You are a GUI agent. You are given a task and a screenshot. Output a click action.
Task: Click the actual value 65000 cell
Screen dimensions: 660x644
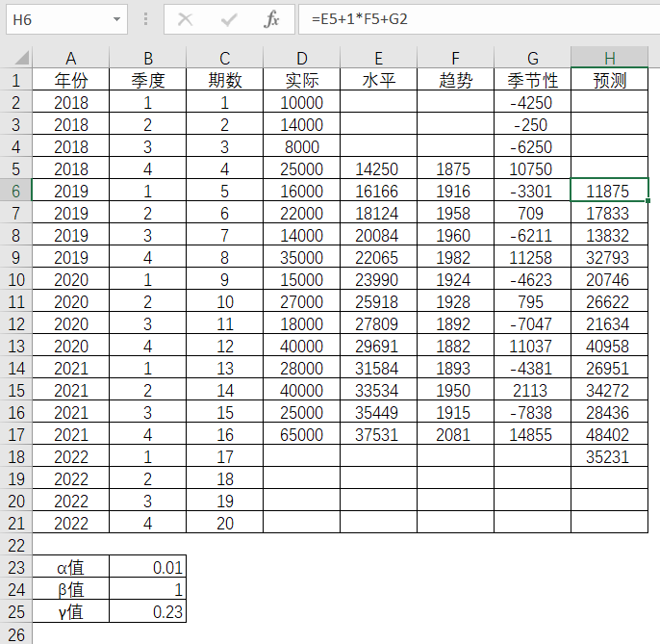click(301, 434)
